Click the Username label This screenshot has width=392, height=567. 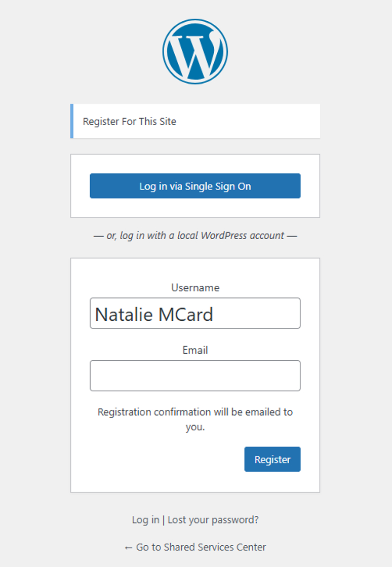(x=195, y=287)
